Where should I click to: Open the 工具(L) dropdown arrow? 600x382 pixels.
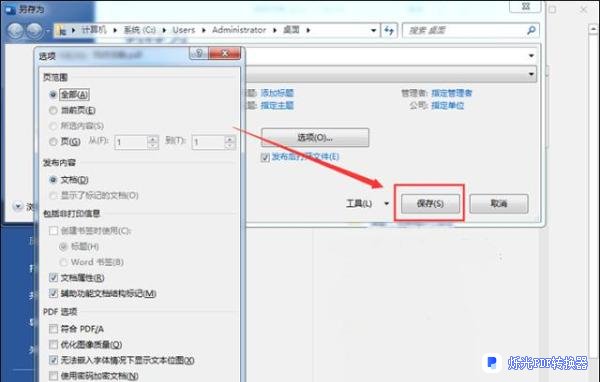click(386, 204)
